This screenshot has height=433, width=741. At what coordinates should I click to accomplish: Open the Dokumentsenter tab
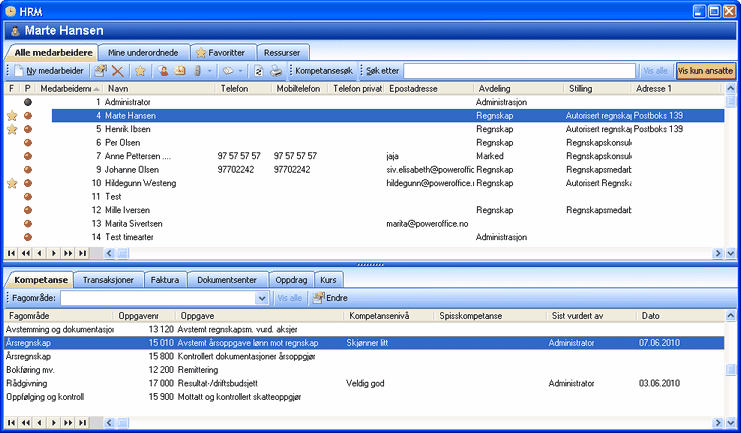227,280
